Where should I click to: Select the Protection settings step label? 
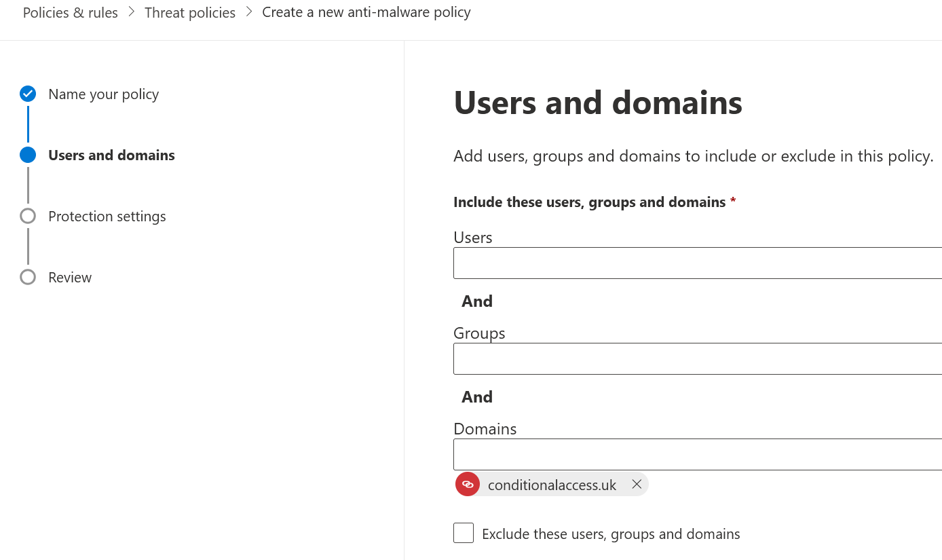pos(107,216)
